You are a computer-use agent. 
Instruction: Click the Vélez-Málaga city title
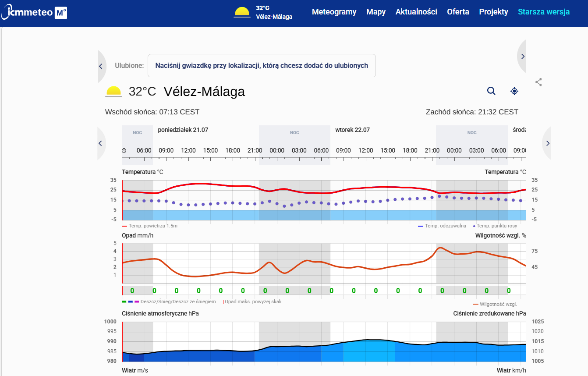[204, 92]
